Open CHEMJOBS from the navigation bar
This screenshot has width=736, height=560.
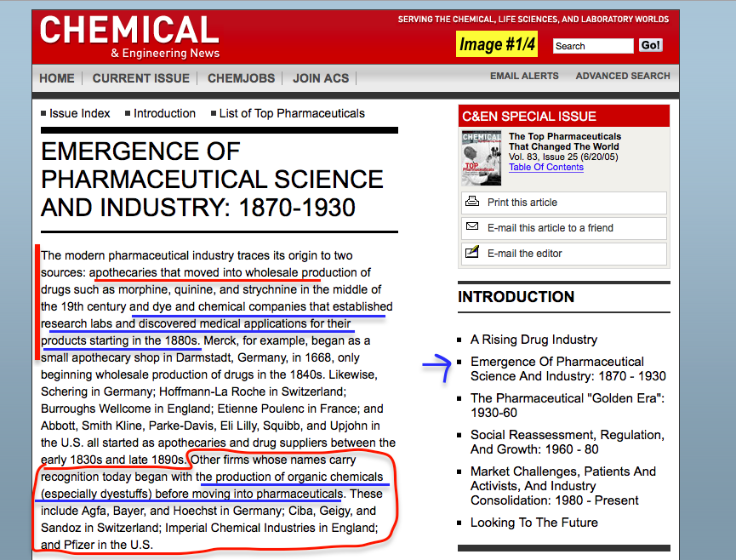tap(242, 78)
